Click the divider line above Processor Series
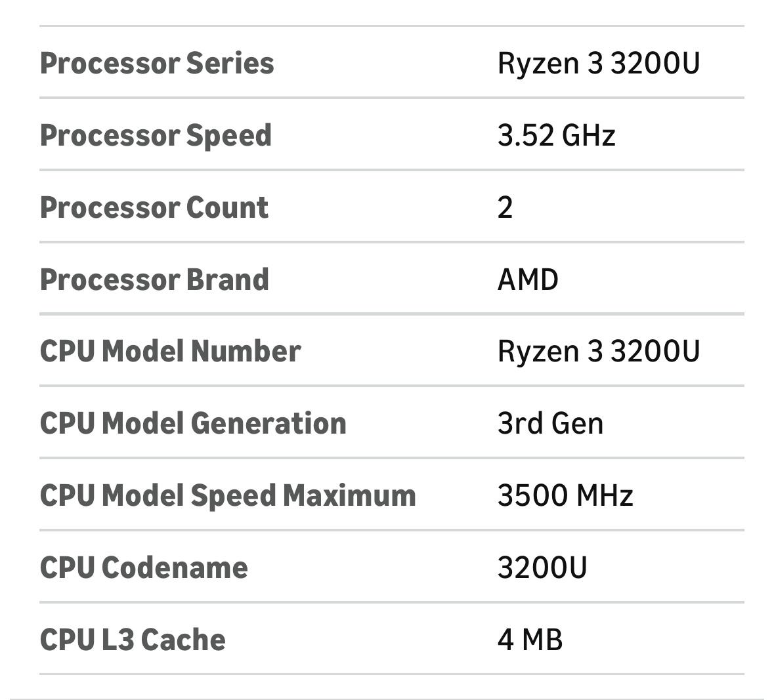 pyautogui.click(x=391, y=26)
